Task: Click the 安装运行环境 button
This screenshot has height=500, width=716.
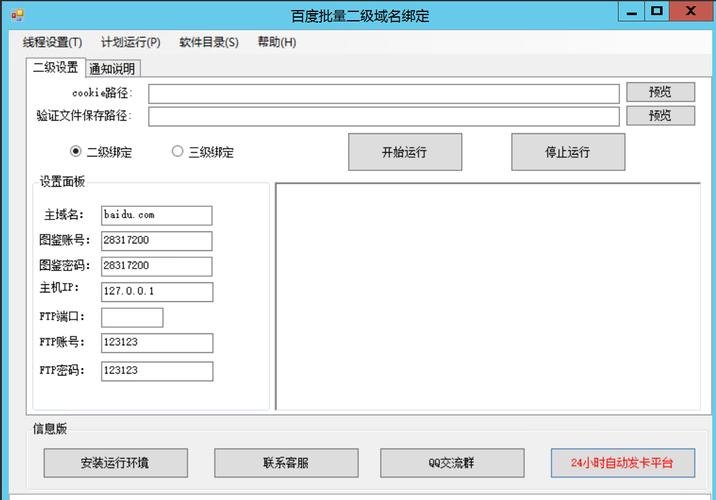Action: [x=116, y=463]
